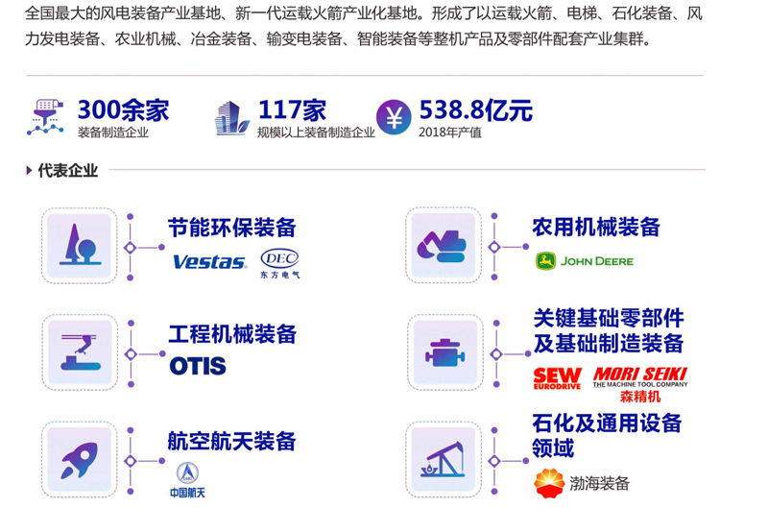Click the rocket aerospace equipment icon
Viewport: 768px width, 532px height.
point(80,458)
